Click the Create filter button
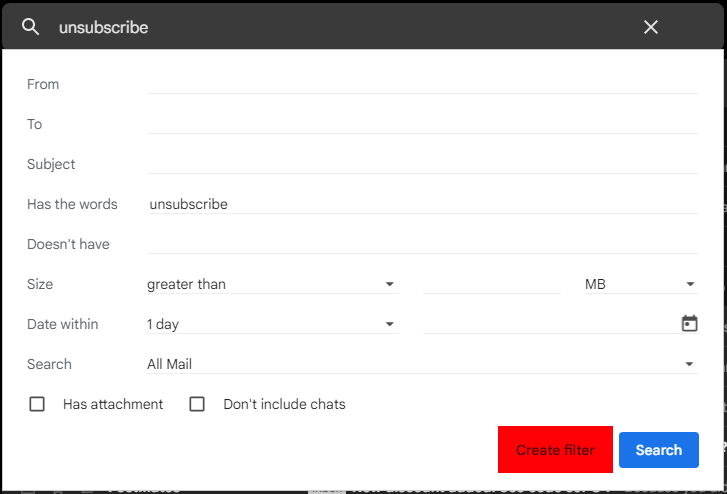The width and height of the screenshot is (727, 494). point(555,450)
